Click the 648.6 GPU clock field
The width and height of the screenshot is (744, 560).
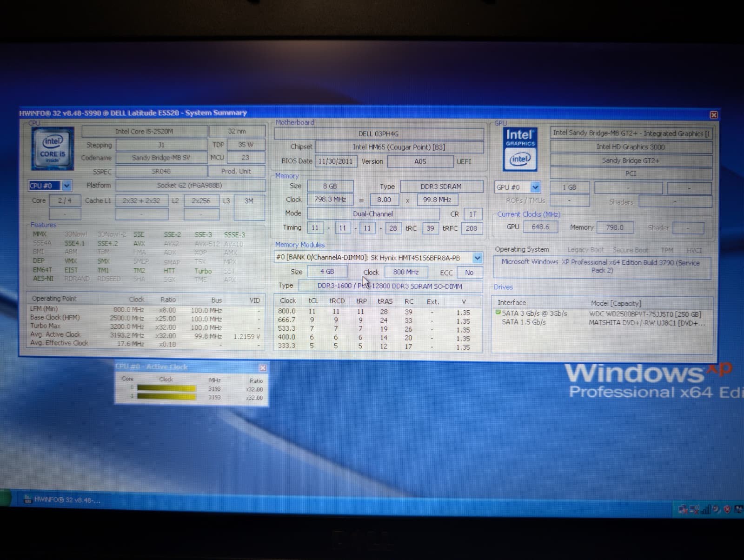point(540,227)
